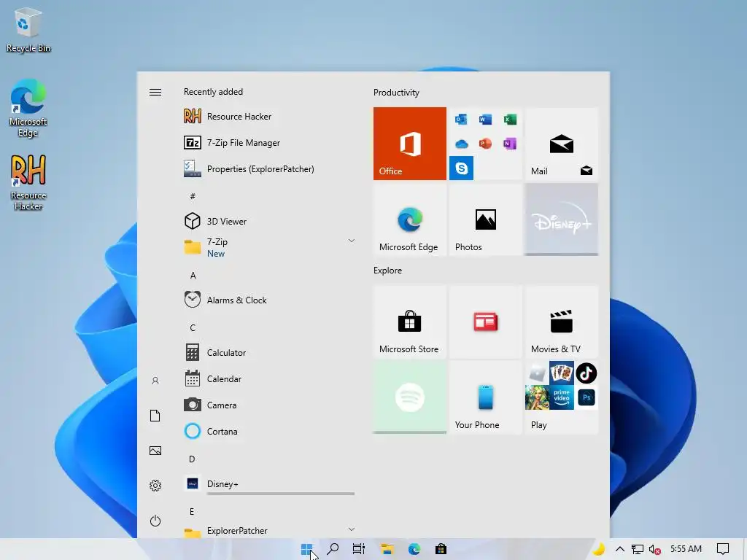The width and height of the screenshot is (747, 560).
Task: Open Movies & TV tile
Action: [x=561, y=322]
